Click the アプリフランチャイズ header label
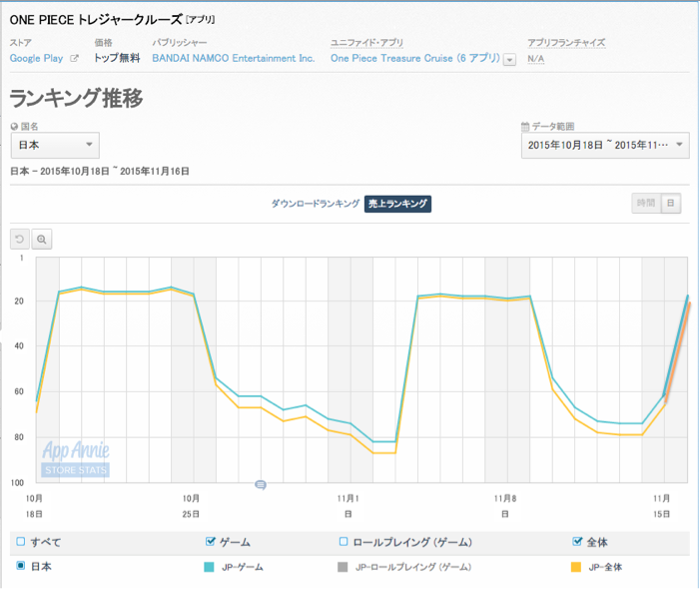700x589 pixels. [x=566, y=42]
